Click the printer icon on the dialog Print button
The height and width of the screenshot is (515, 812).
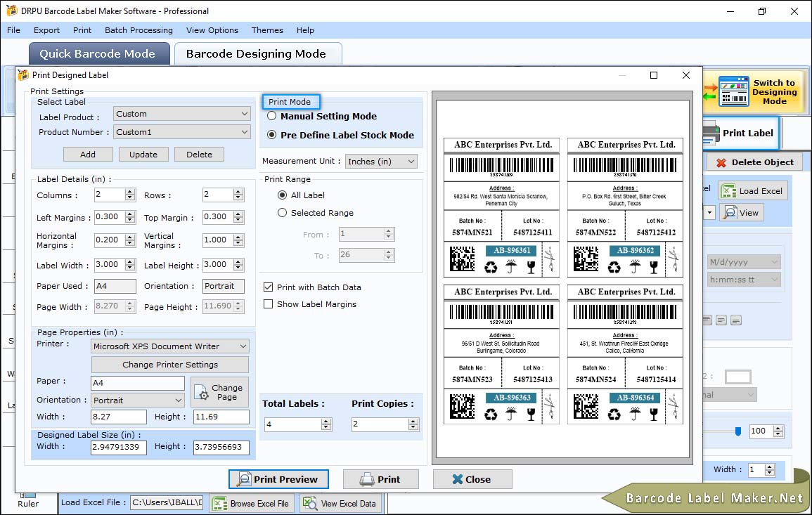point(367,479)
